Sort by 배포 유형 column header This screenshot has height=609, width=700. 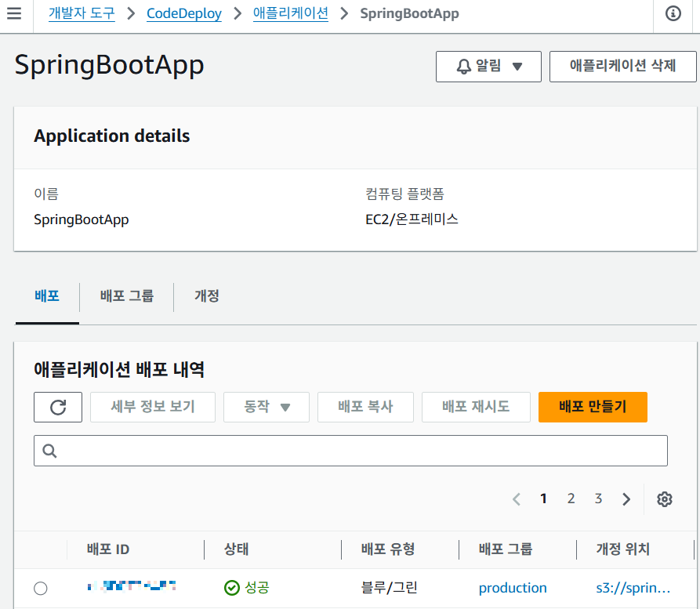pyautogui.click(x=388, y=549)
